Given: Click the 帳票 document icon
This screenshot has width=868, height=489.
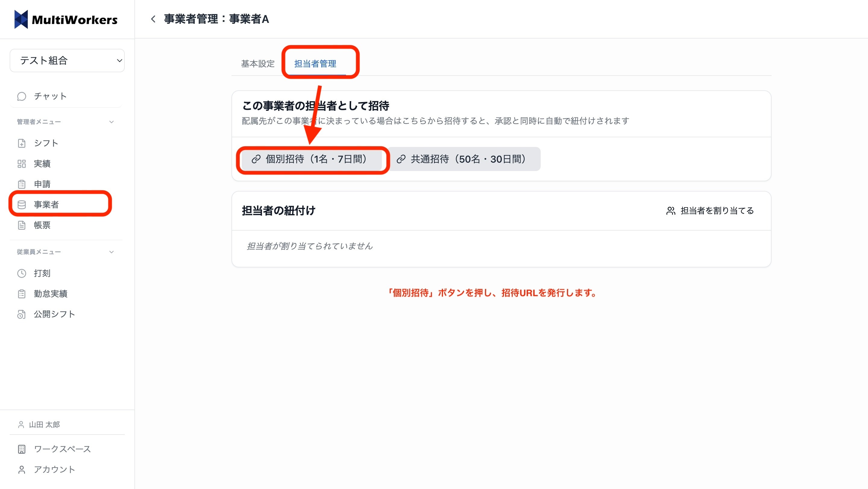Looking at the screenshot, I should click(22, 225).
